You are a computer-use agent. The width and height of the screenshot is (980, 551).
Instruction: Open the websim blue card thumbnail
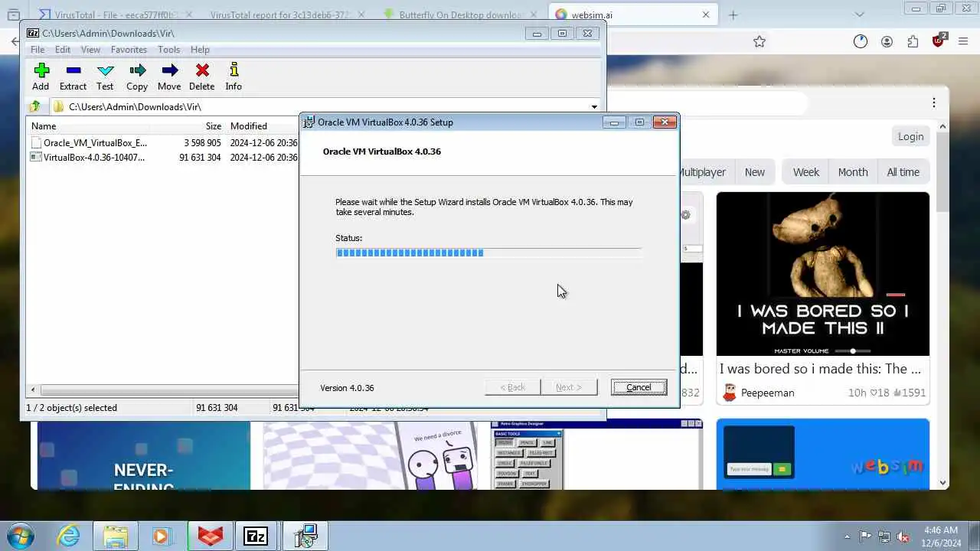[823, 454]
